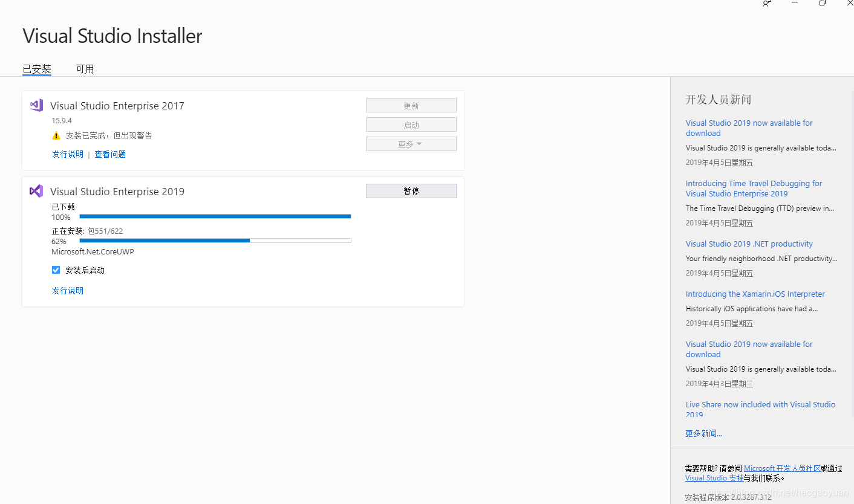
Task: Uncheck the 安装后启动 checkbox
Action: click(x=56, y=270)
